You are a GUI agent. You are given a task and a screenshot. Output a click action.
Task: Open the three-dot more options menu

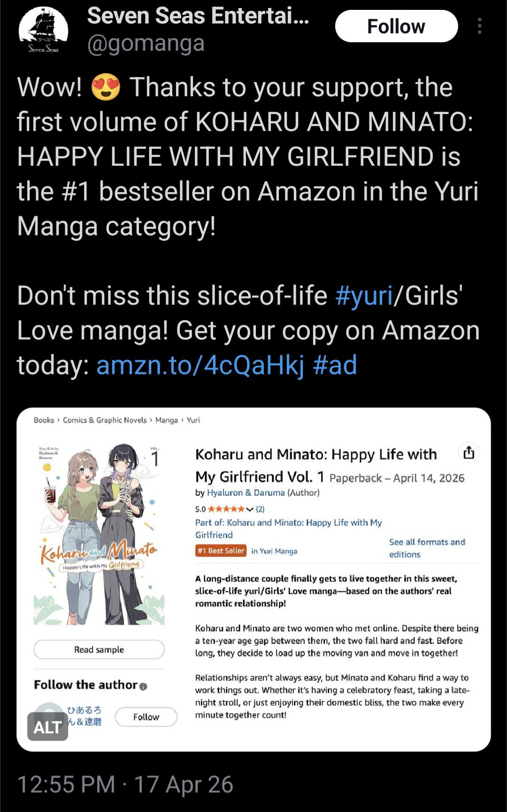point(479,26)
